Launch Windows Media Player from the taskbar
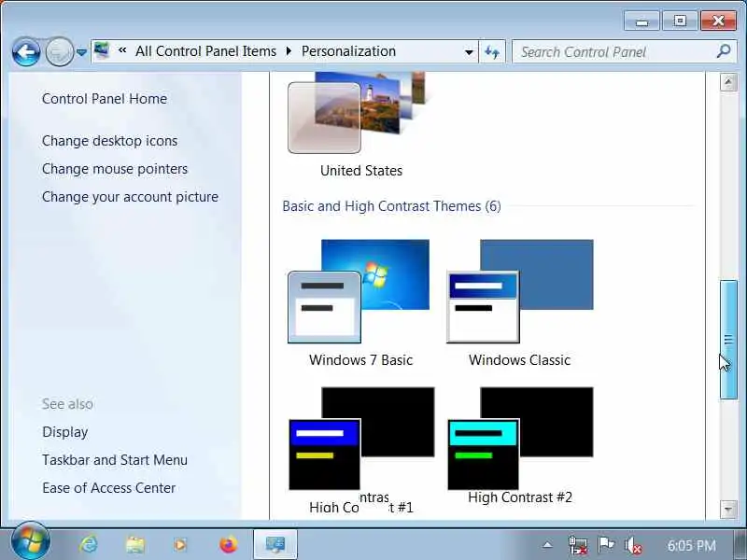This screenshot has width=747, height=560. [180, 544]
